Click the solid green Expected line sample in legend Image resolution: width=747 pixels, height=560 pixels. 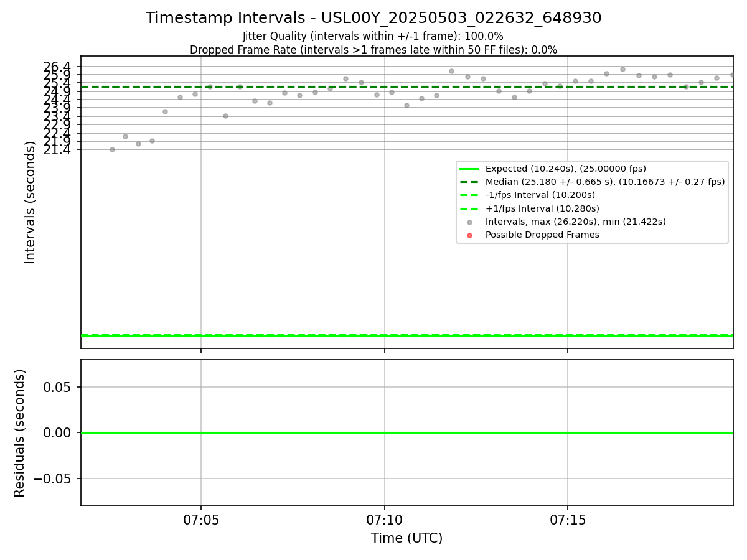(x=469, y=169)
